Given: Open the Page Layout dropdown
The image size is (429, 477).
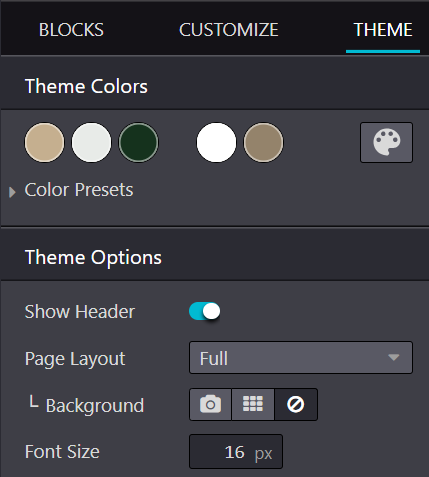Looking at the screenshot, I should [301, 358].
